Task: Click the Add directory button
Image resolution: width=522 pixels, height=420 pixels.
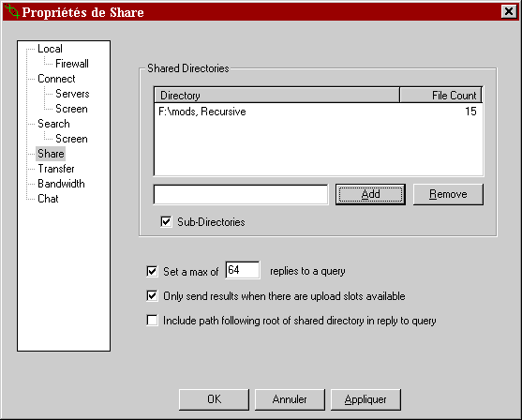Action: pos(370,194)
